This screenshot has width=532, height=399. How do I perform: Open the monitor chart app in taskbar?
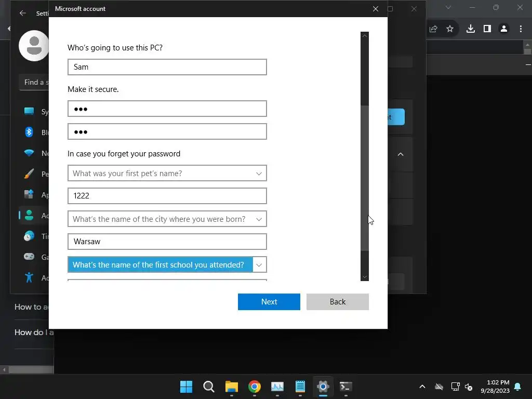(277, 387)
